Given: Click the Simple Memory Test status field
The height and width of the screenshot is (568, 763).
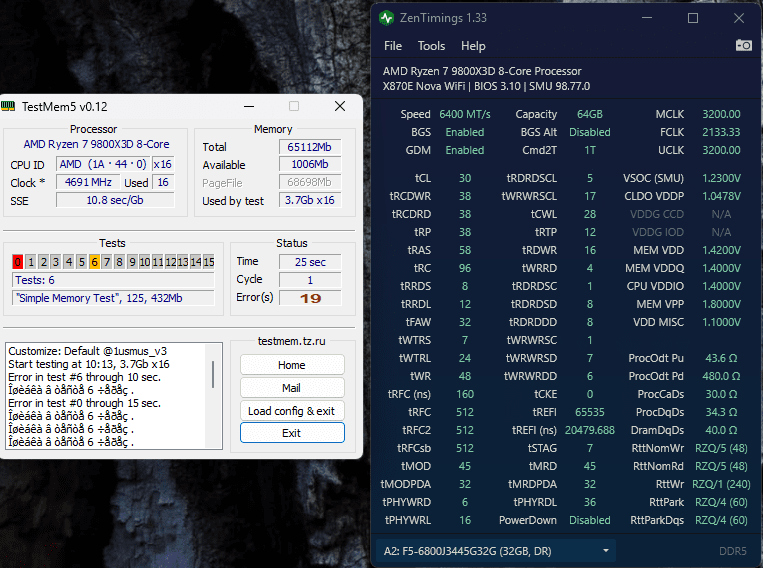Looking at the screenshot, I should pos(113,298).
